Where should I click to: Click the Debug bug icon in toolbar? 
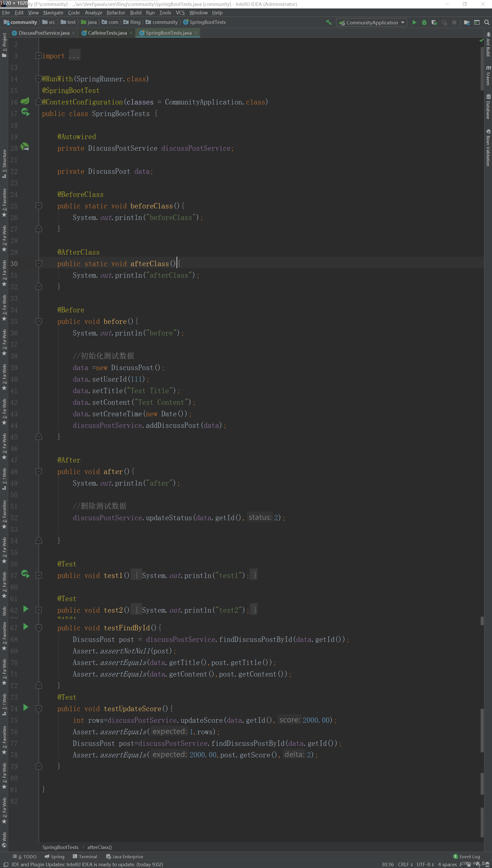click(x=424, y=22)
